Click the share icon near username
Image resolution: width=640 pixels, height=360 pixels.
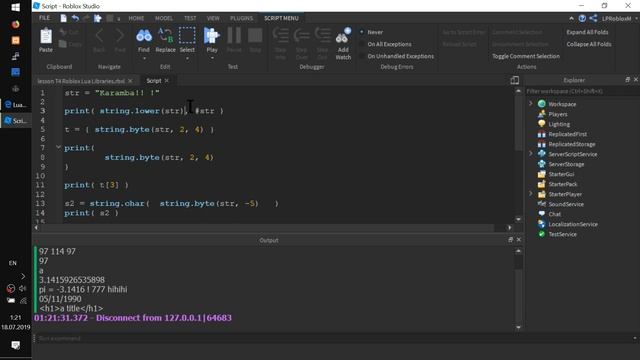593,18
